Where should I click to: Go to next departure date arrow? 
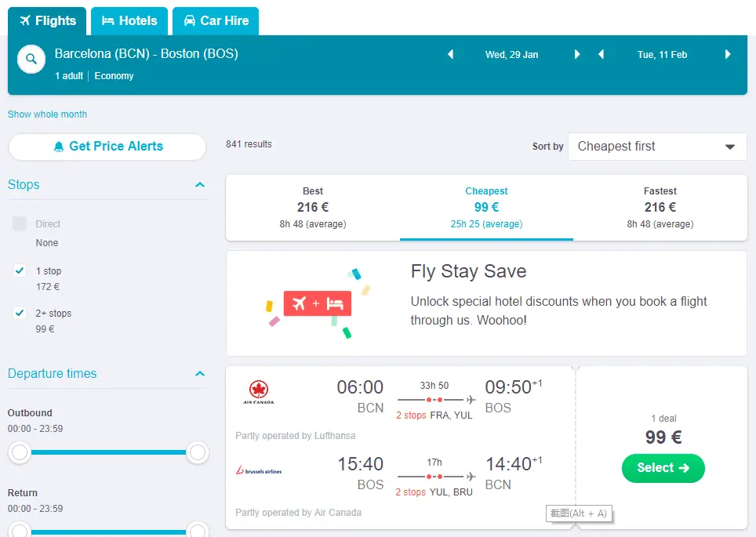coord(577,55)
